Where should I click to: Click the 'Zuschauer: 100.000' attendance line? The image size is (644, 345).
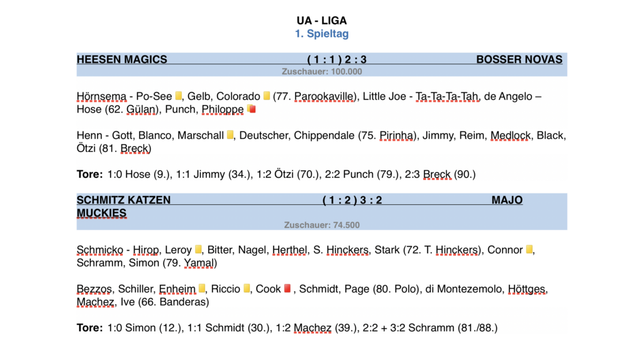tap(322, 72)
